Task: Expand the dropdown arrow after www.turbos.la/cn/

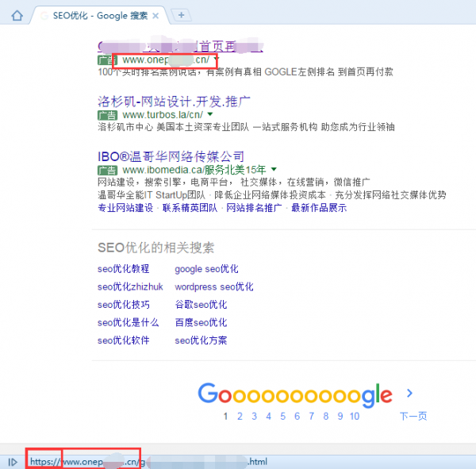Action: coord(209,114)
